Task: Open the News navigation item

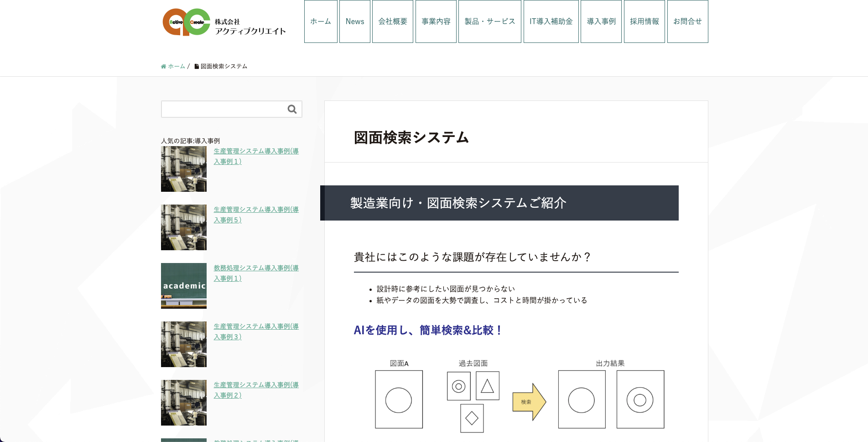Action: (355, 21)
